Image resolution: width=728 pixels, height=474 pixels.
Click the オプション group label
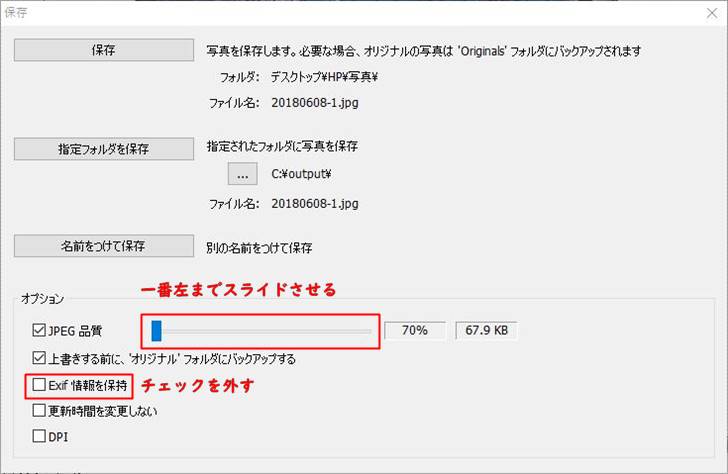tap(41, 299)
